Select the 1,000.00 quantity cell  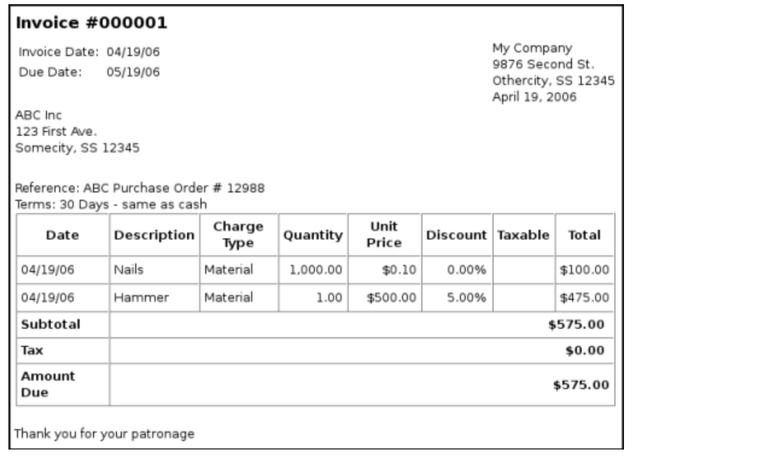click(x=316, y=270)
